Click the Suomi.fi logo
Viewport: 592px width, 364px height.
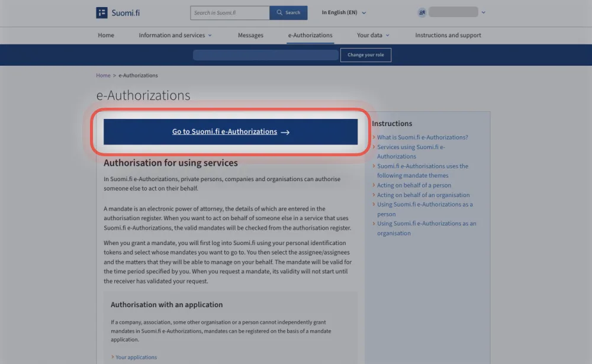[x=118, y=13]
